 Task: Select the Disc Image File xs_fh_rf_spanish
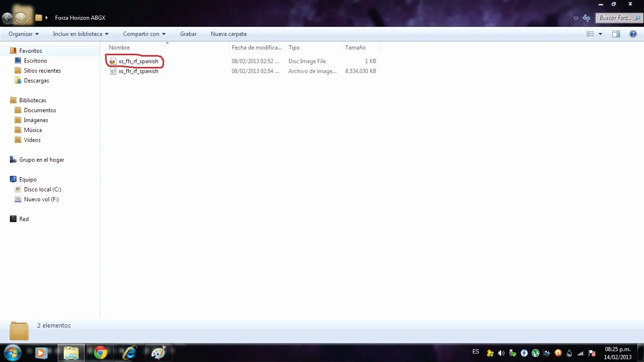[x=138, y=61]
